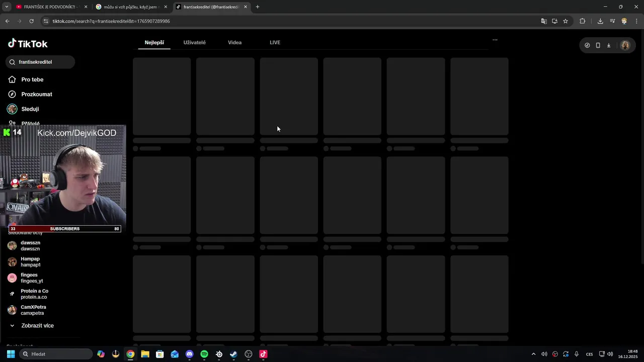The height and width of the screenshot is (362, 644).
Task: Open Chrome from the taskbar
Action: coord(130,354)
